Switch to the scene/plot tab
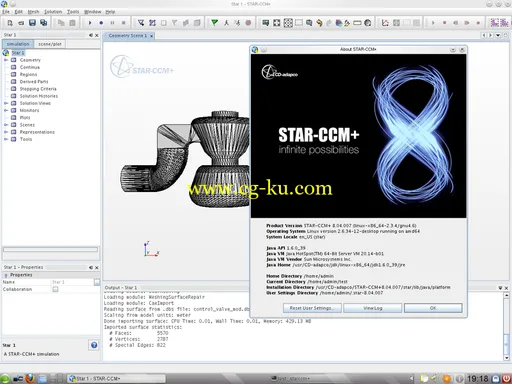The image size is (512, 384). click(x=50, y=44)
